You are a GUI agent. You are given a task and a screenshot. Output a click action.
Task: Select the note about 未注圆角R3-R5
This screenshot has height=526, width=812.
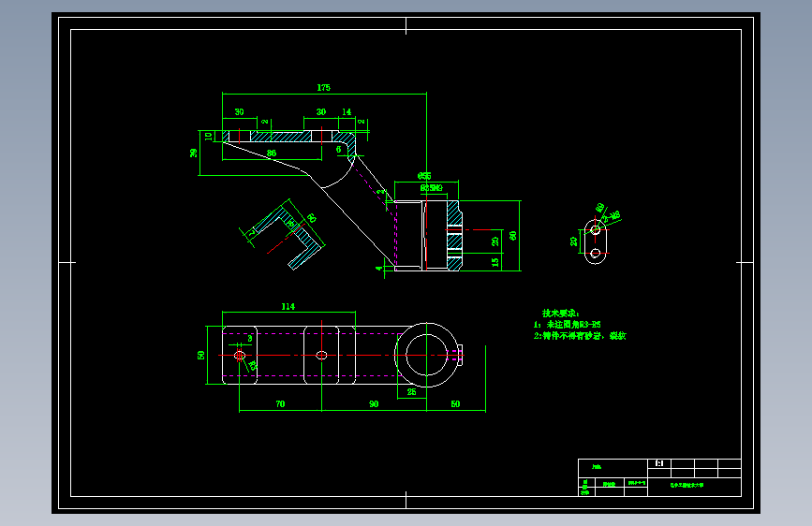[567, 325]
